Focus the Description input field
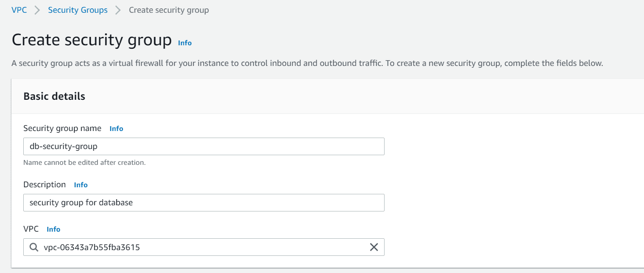This screenshot has height=273, width=644. [204, 203]
